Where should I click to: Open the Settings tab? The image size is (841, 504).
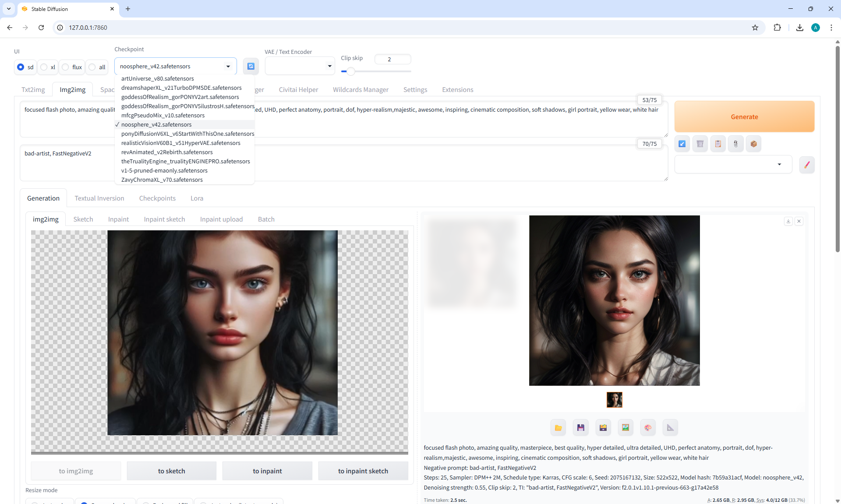[x=415, y=90]
